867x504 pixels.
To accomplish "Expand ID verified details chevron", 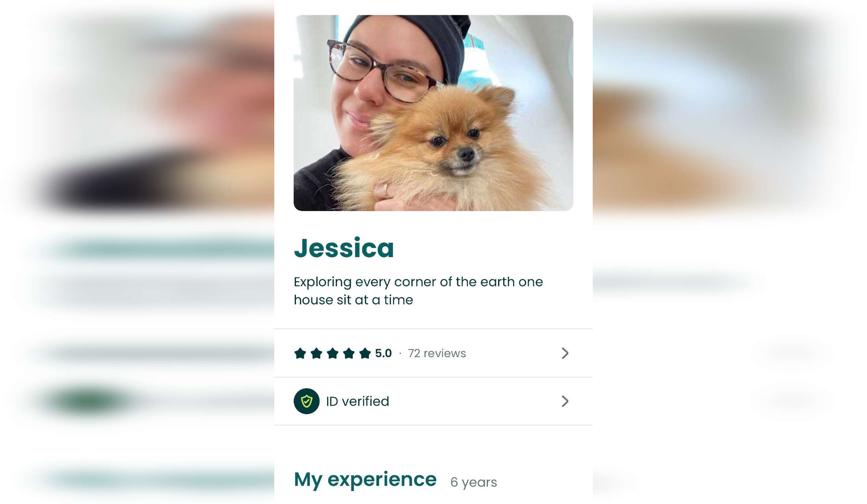I will pos(565,401).
